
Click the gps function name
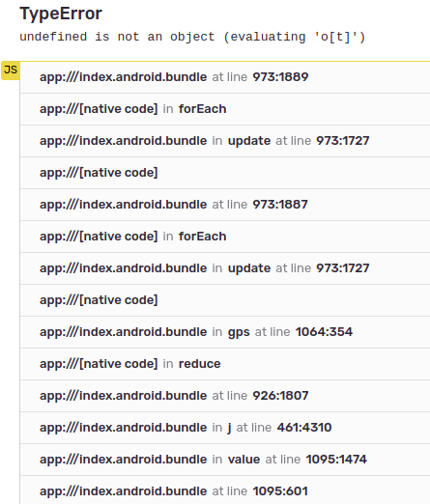[239, 332]
